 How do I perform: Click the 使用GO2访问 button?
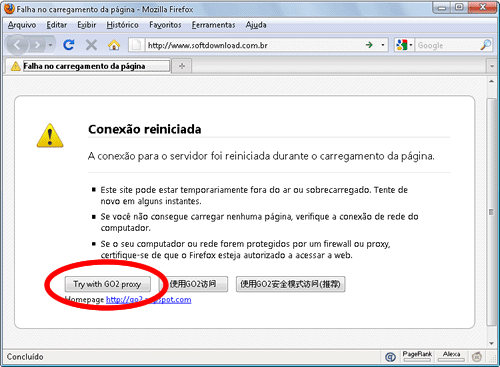[x=193, y=284]
